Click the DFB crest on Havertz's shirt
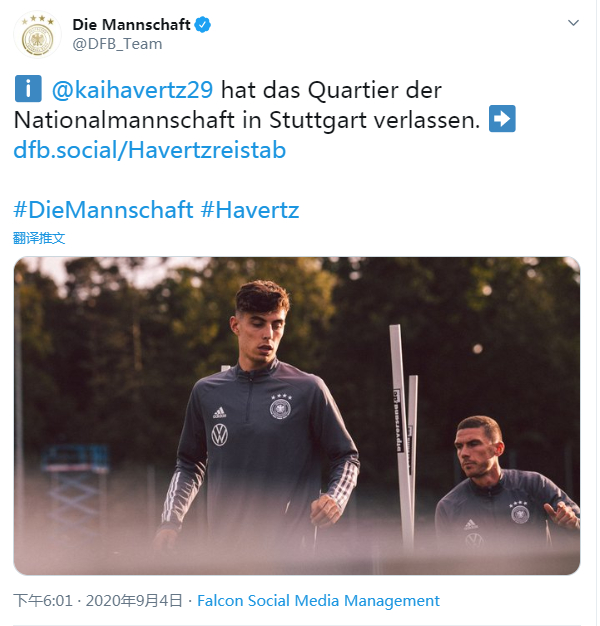Screen dimensions: 600x626 point(281,408)
